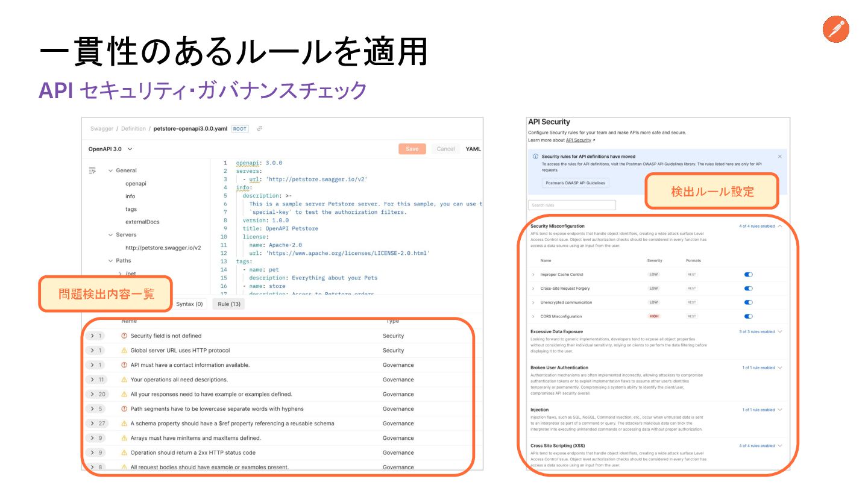Switch off the CORS Misconfiguration rule

point(749,316)
